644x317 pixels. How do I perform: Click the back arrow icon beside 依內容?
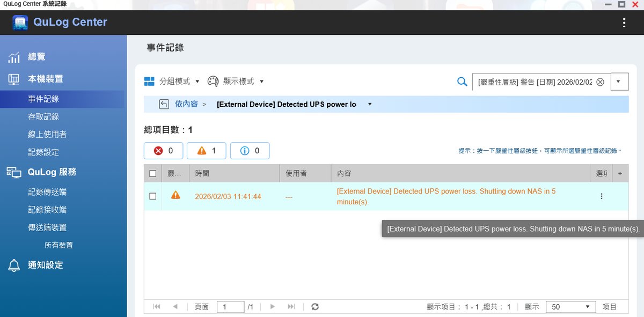tap(164, 104)
